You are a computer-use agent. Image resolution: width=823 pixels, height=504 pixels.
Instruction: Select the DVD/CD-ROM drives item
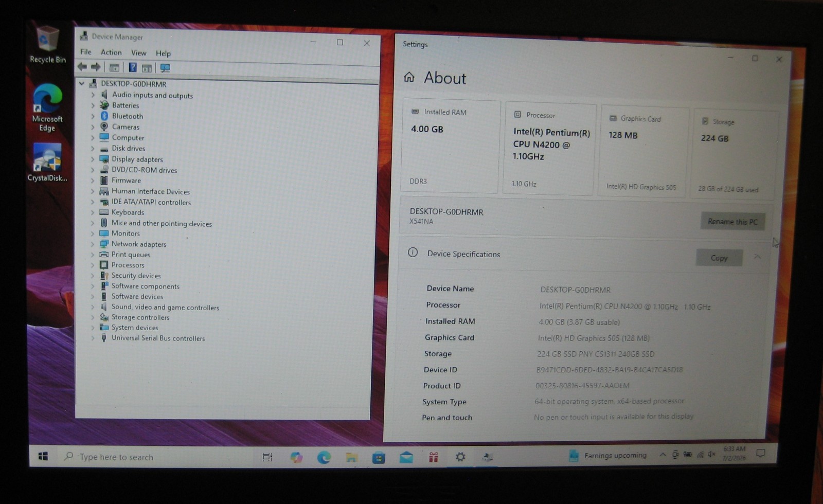[x=144, y=170]
